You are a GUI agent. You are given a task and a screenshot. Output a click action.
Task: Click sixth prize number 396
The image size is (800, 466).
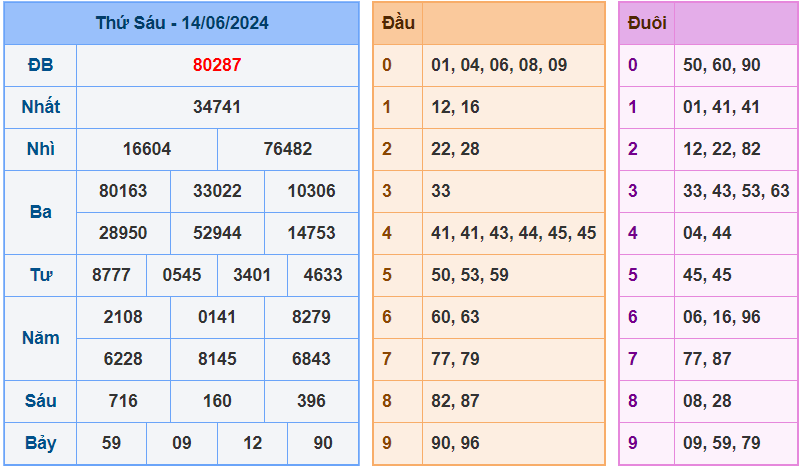[x=311, y=401]
